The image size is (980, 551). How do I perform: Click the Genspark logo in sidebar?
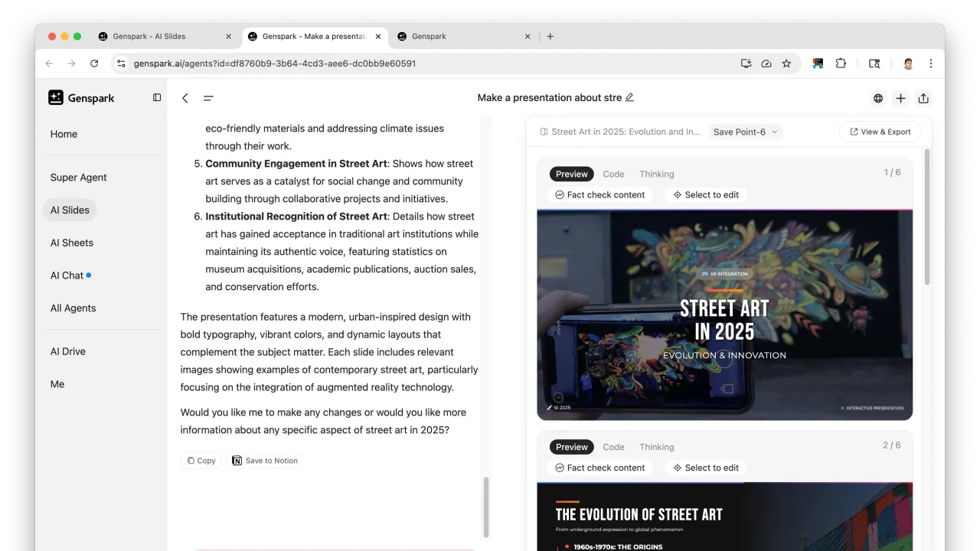(x=80, y=98)
